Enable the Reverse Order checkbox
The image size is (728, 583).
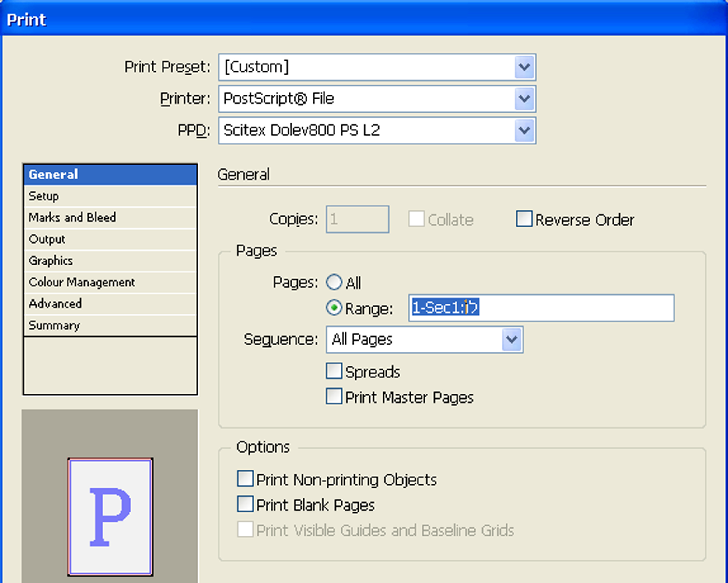(524, 219)
